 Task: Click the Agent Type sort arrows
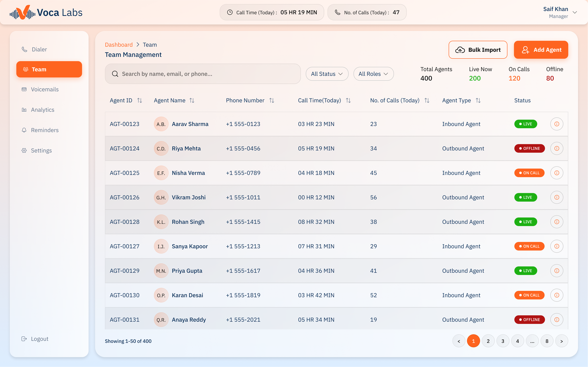478,101
